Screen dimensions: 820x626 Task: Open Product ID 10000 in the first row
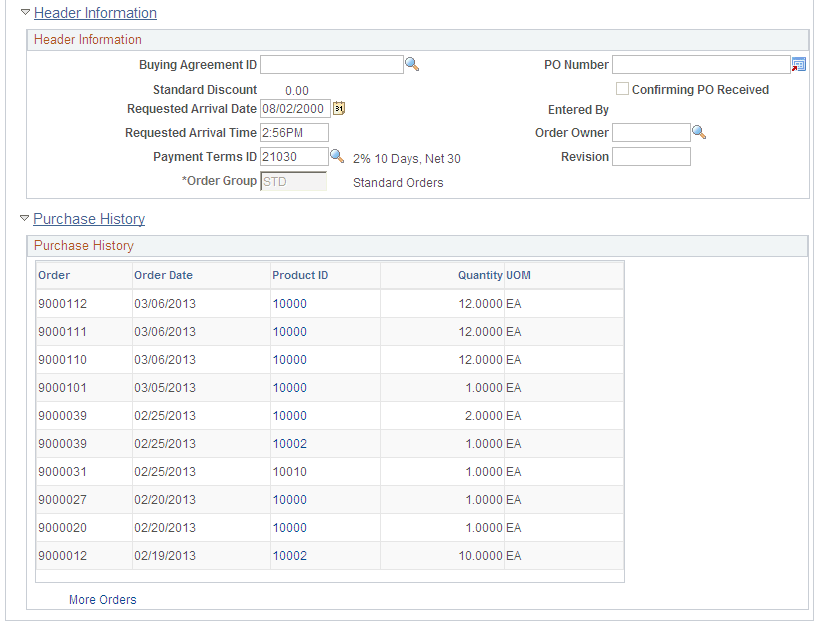(289, 303)
